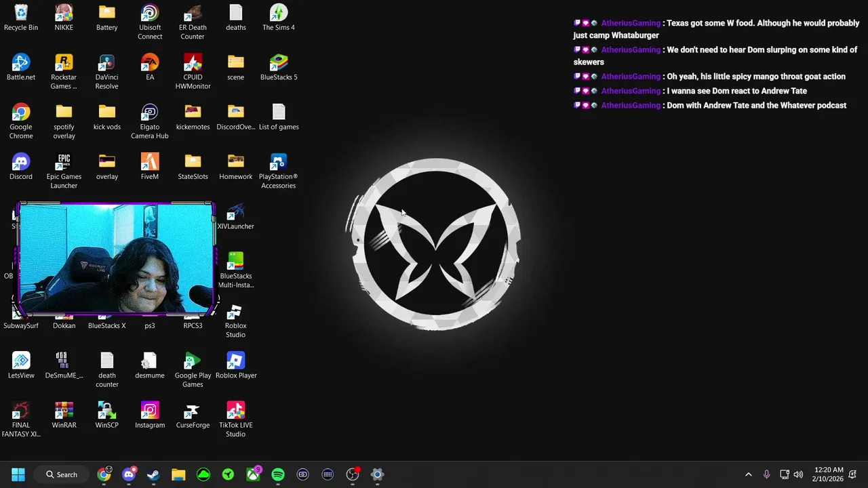Expand the hidden system tray icons
868x488 pixels.
point(749,474)
